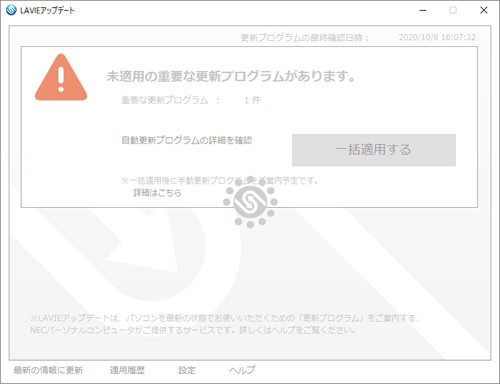Open 自動更新プログラムの詳細を確認 link

click(187, 140)
